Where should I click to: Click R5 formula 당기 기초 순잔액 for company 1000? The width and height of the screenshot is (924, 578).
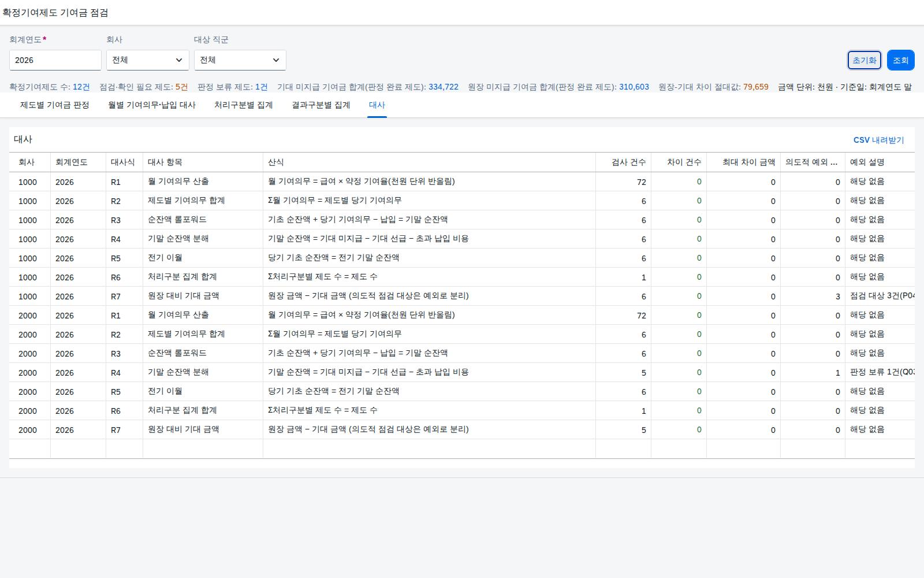point(334,258)
